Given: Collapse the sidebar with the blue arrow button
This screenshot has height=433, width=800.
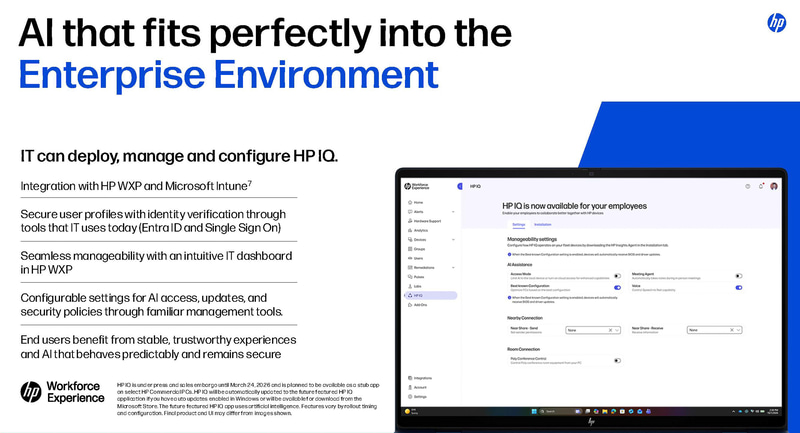Looking at the screenshot, I should (460, 186).
